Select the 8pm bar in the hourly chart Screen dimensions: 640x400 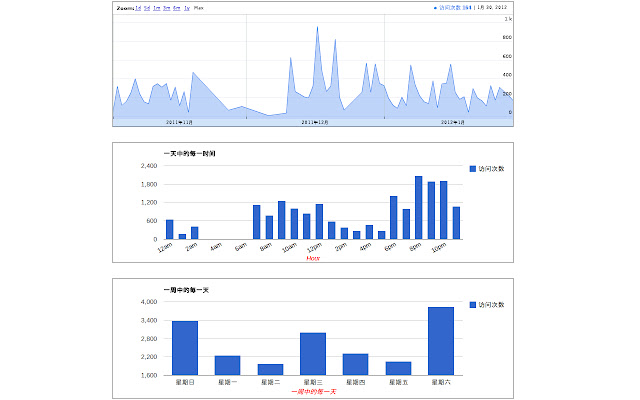(418, 208)
